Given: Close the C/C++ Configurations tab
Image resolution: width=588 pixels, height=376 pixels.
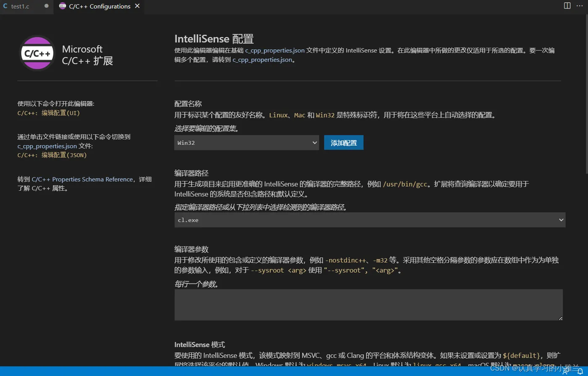Looking at the screenshot, I should [x=137, y=6].
